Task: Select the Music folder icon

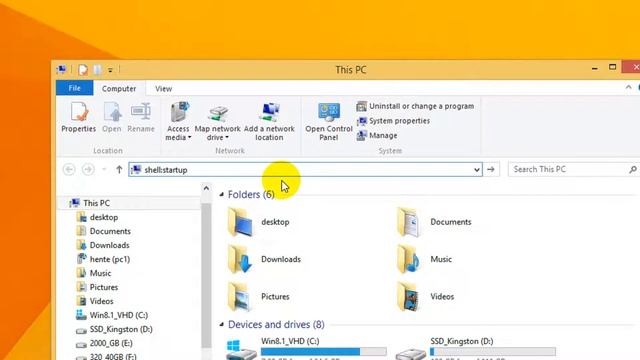Action: [x=409, y=259]
